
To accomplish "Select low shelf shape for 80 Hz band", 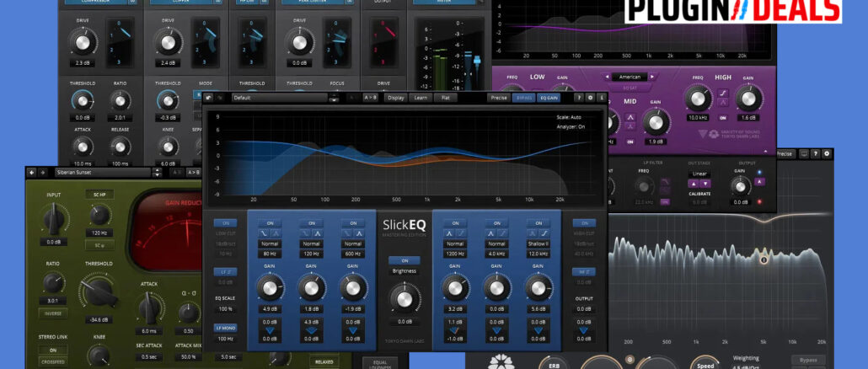I will coord(265,233).
